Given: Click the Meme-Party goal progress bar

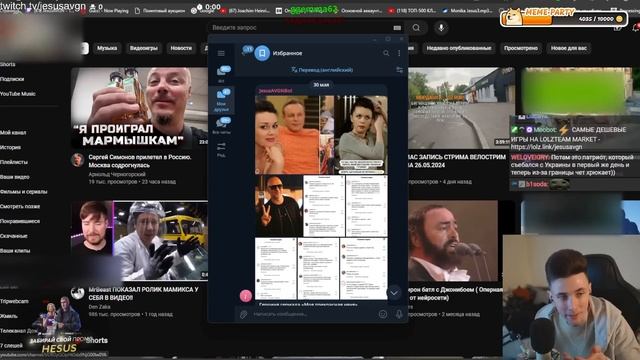Looking at the screenshot, I should (x=564, y=18).
